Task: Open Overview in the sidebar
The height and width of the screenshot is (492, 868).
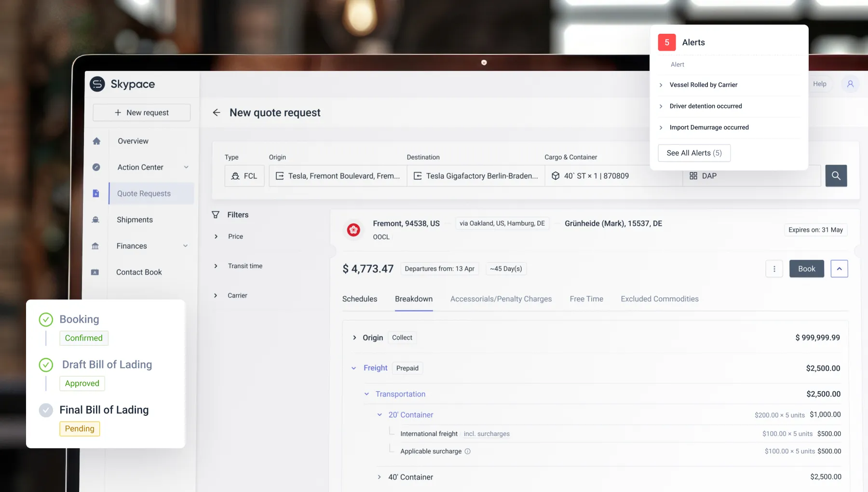Action: point(133,141)
